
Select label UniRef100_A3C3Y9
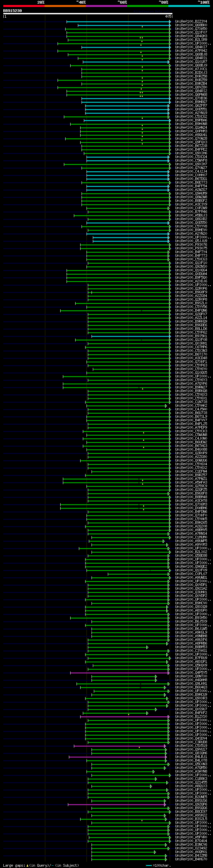191,205
